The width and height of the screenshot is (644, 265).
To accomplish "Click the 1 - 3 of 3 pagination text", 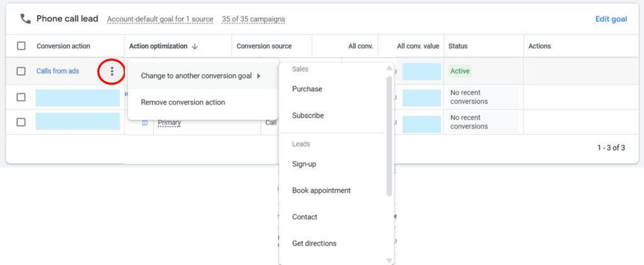I will [x=611, y=147].
